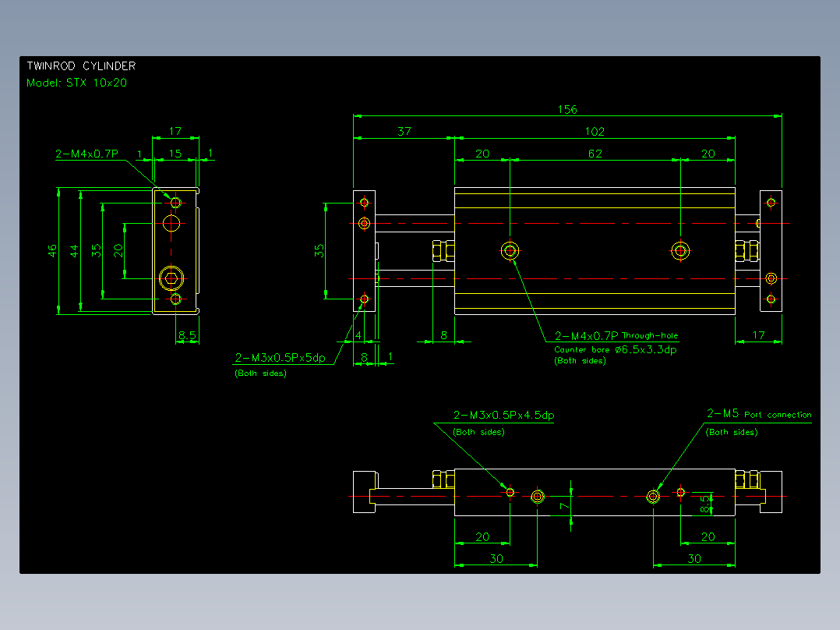Select the 2-M3x0.5Px4.5dp annotation
840x630 pixels.
[x=503, y=415]
